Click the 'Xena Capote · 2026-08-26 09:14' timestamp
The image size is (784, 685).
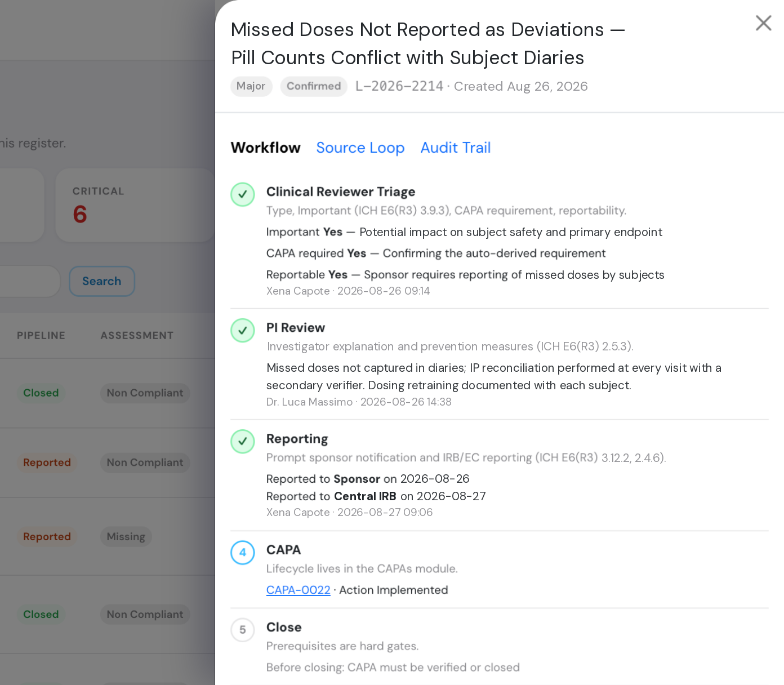pyautogui.click(x=348, y=291)
